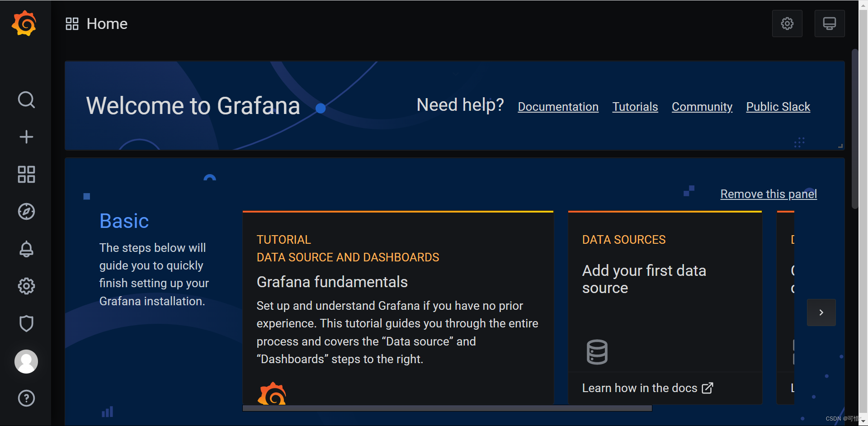This screenshot has width=868, height=426.
Task: Open the Search dashboards magnifier icon
Action: click(x=26, y=99)
